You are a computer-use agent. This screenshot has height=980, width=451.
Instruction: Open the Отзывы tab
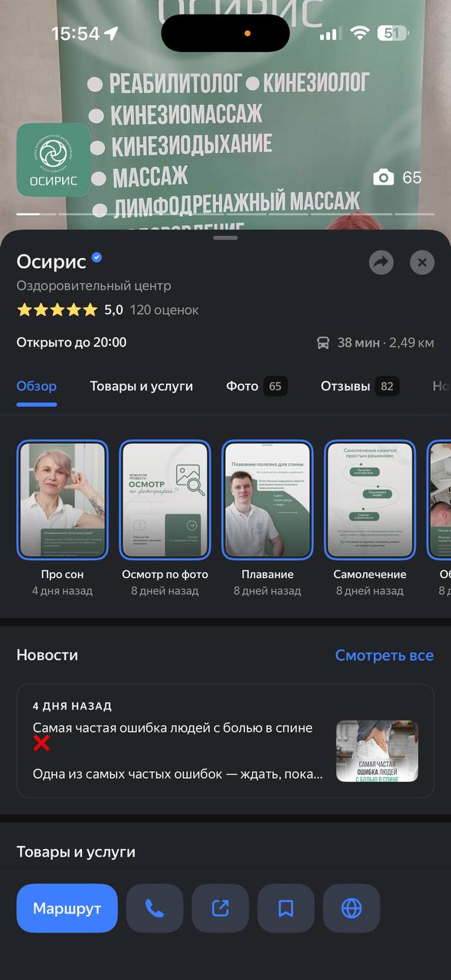360,387
